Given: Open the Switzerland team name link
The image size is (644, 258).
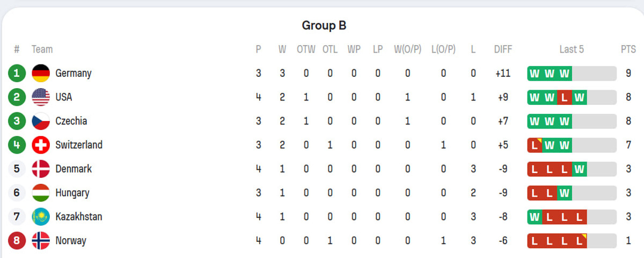Looking at the screenshot, I should point(79,145).
